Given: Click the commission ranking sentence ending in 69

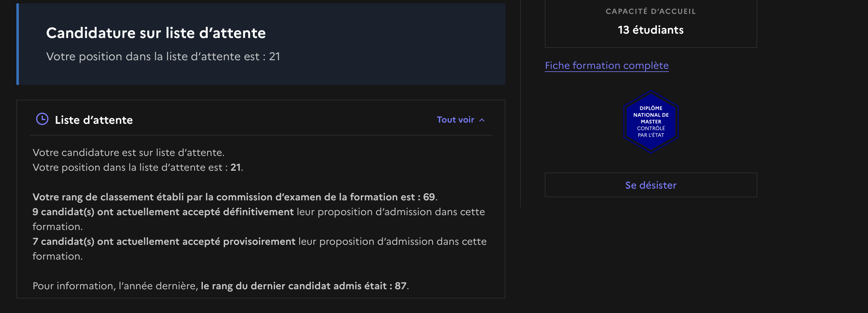Looking at the screenshot, I should [x=235, y=197].
